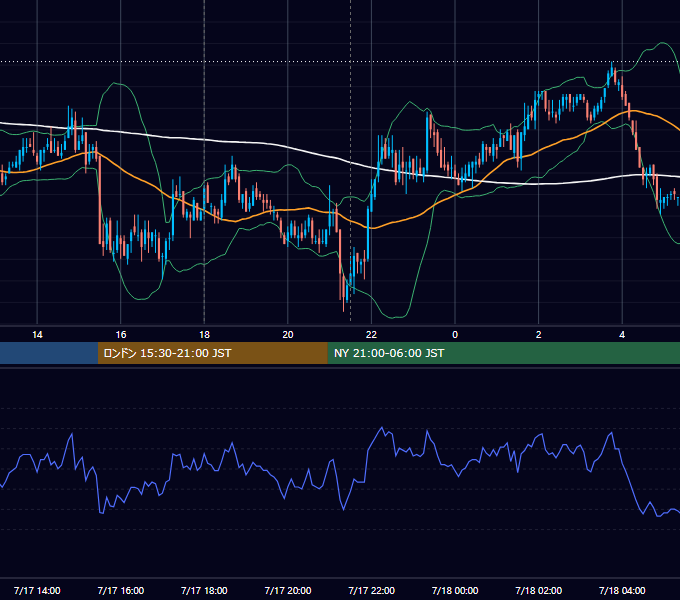This screenshot has height=600, width=680.
Task: Click the 7/17 20:00 time label
Action: click(288, 590)
